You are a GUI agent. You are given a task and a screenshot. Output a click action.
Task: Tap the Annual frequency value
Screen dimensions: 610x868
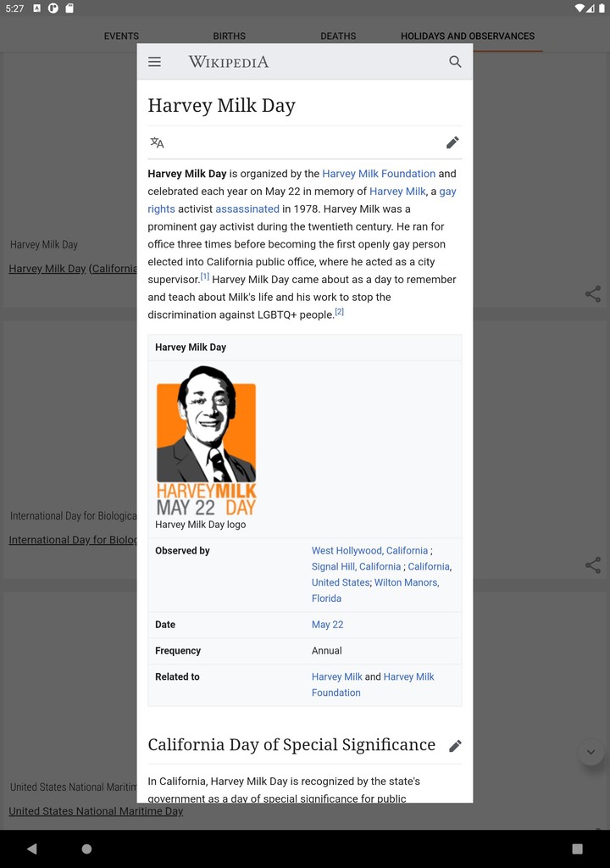[x=326, y=651]
